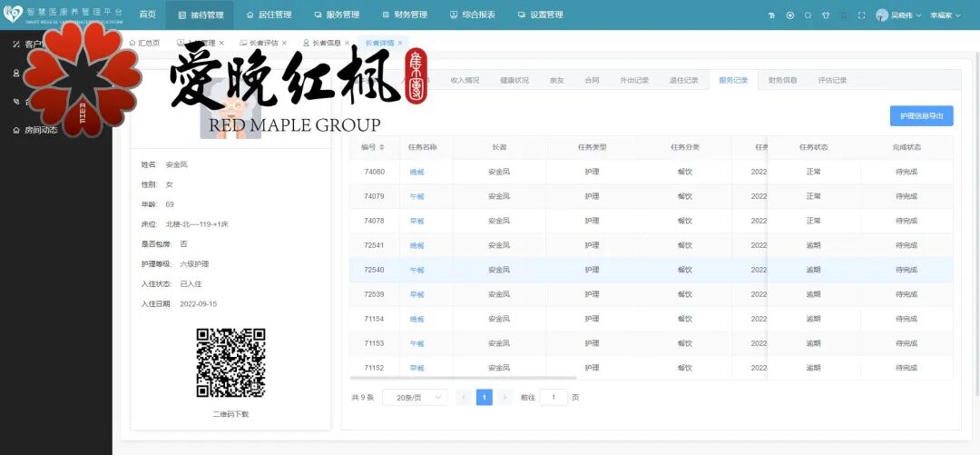
Task: Click the 完成状态 column header
Action: [906, 147]
